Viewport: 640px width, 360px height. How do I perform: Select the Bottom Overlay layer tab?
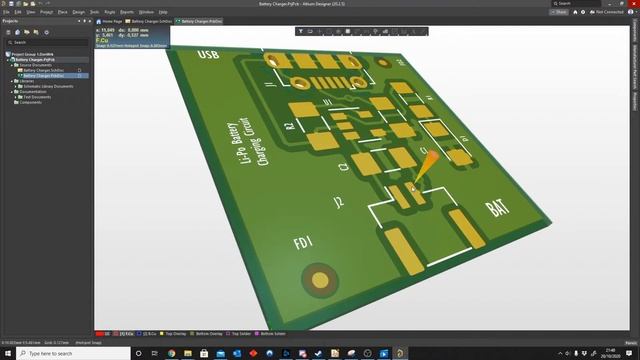(206, 334)
